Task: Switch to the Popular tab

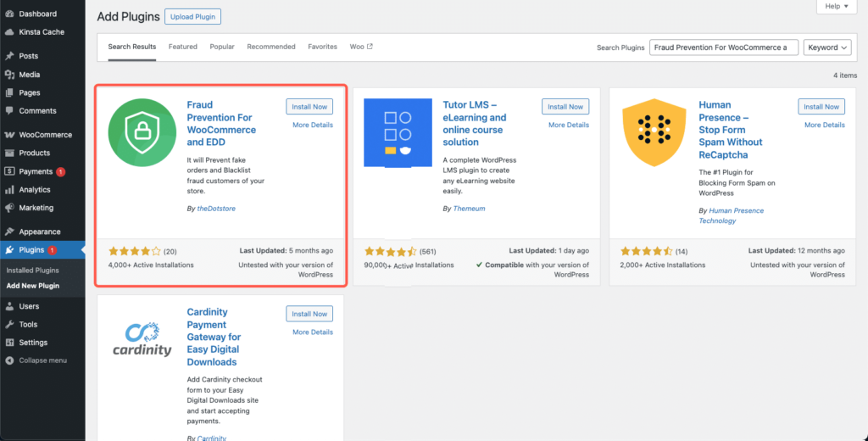Action: click(x=222, y=47)
